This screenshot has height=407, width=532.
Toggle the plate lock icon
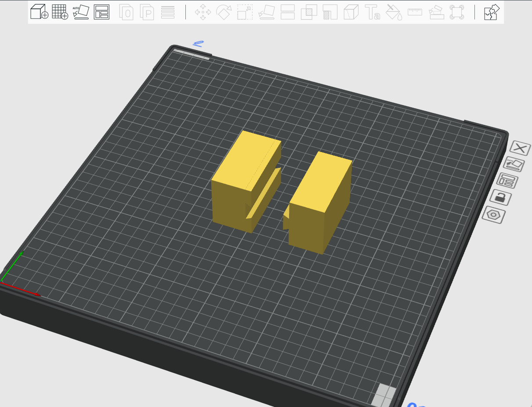500,197
